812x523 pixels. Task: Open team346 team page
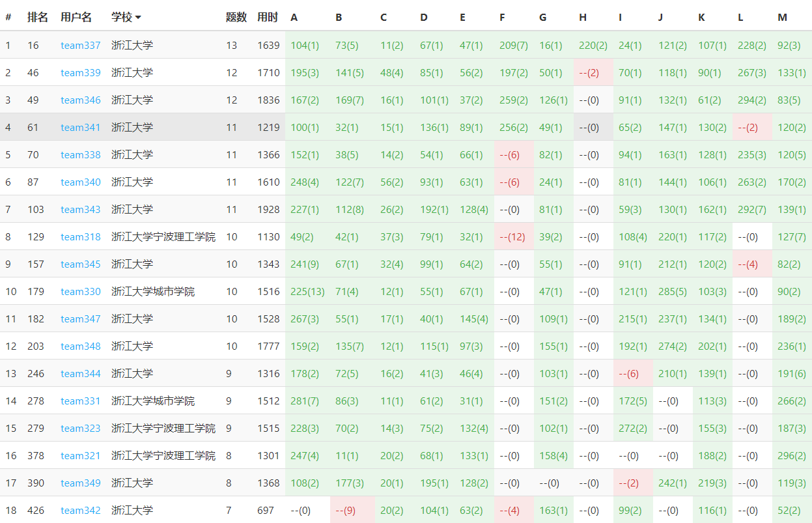tap(81, 100)
